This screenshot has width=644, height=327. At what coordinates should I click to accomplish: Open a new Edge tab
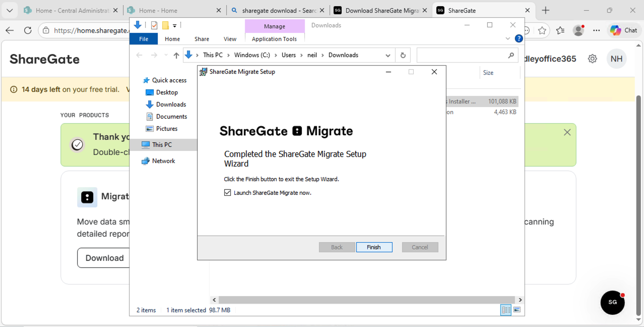(x=545, y=11)
